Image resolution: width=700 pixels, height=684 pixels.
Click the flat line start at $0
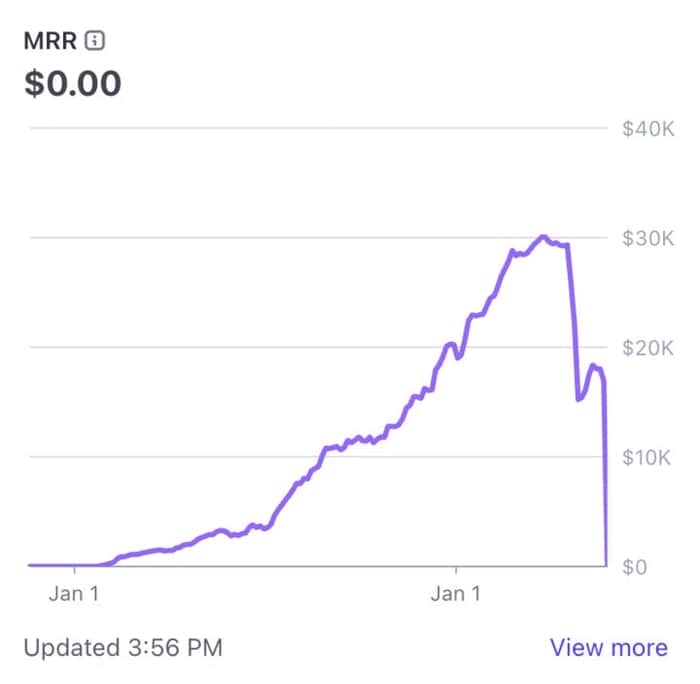click(62, 565)
